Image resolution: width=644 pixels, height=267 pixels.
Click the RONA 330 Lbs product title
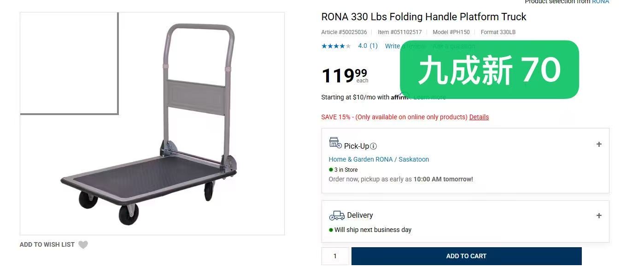[423, 17]
